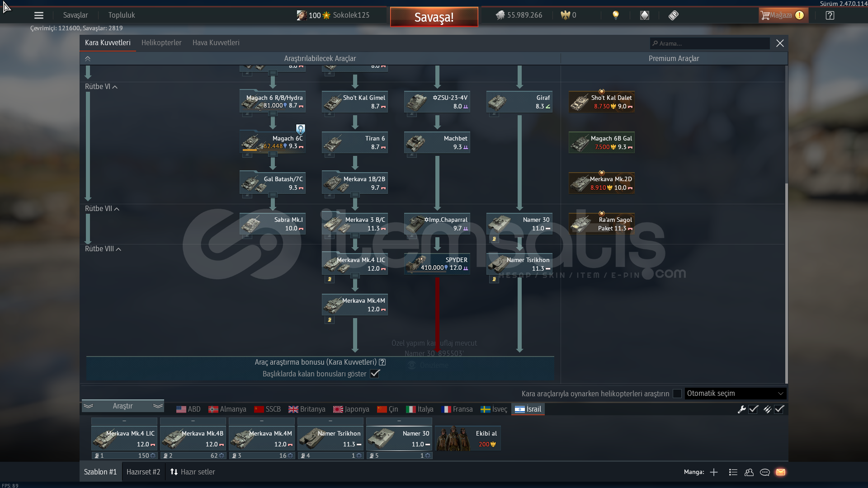Viewport: 868px width, 488px height.
Task: Open the Topluluk menu
Action: click(122, 15)
